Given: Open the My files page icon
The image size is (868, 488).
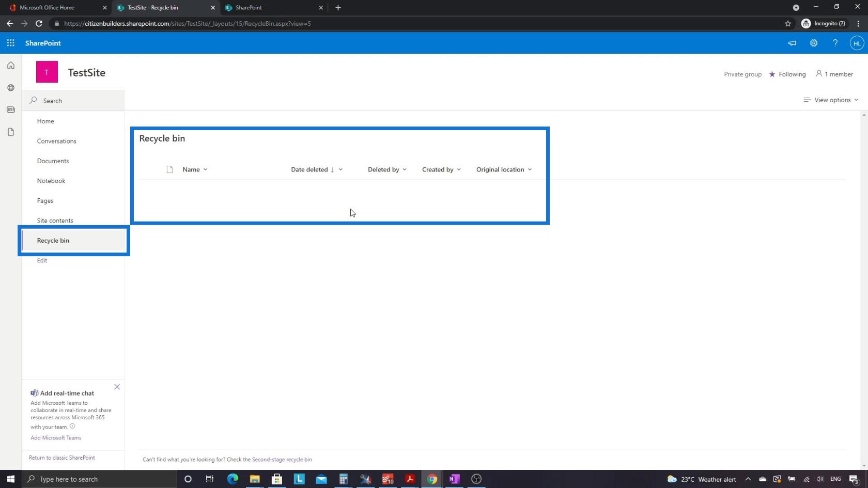Looking at the screenshot, I should [11, 132].
